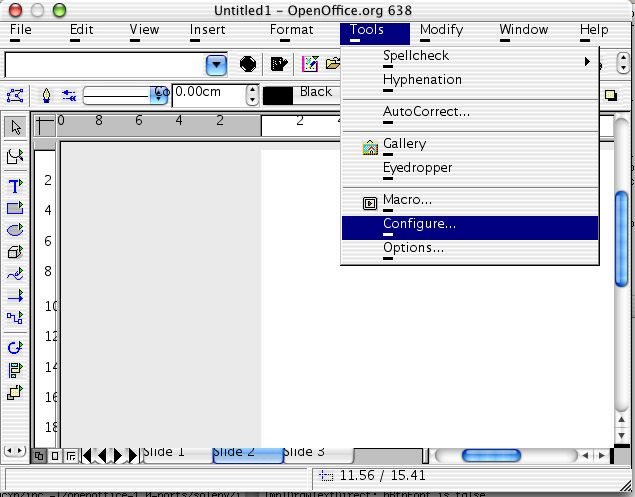Open the Window menu
Screen dimensions: 635x497
click(524, 30)
